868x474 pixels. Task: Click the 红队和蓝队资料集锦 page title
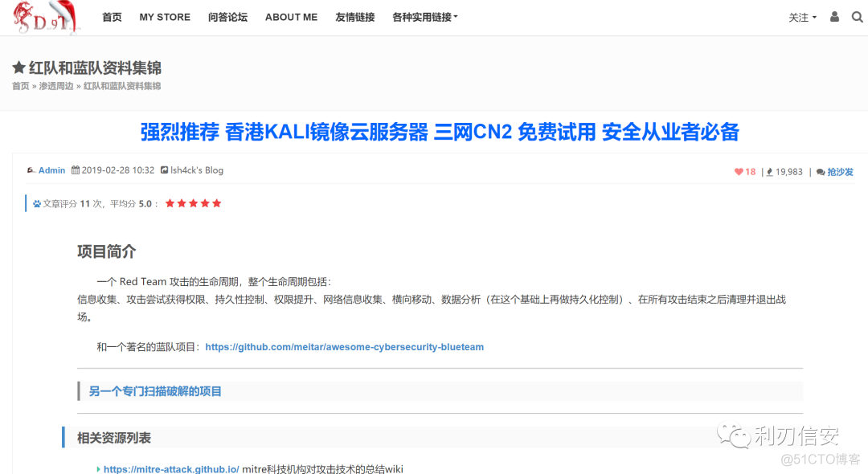click(95, 67)
